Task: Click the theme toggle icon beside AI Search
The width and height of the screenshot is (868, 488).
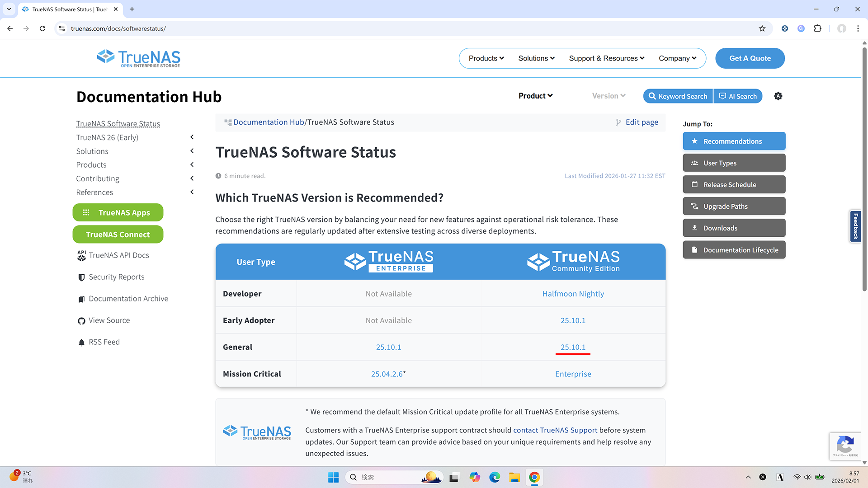Action: pos(778,96)
